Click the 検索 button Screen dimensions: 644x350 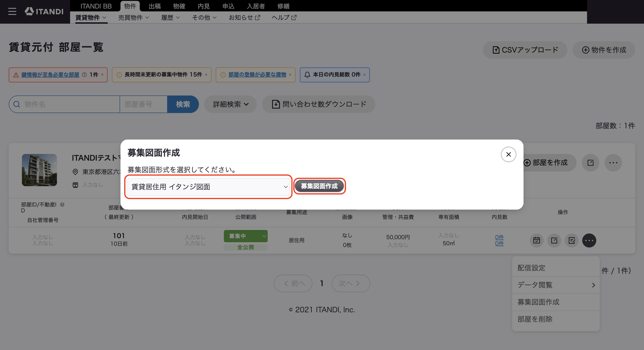click(183, 104)
